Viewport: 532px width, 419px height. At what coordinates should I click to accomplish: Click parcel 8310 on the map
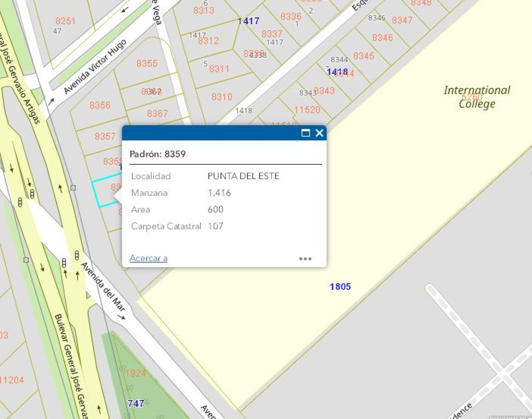point(222,97)
